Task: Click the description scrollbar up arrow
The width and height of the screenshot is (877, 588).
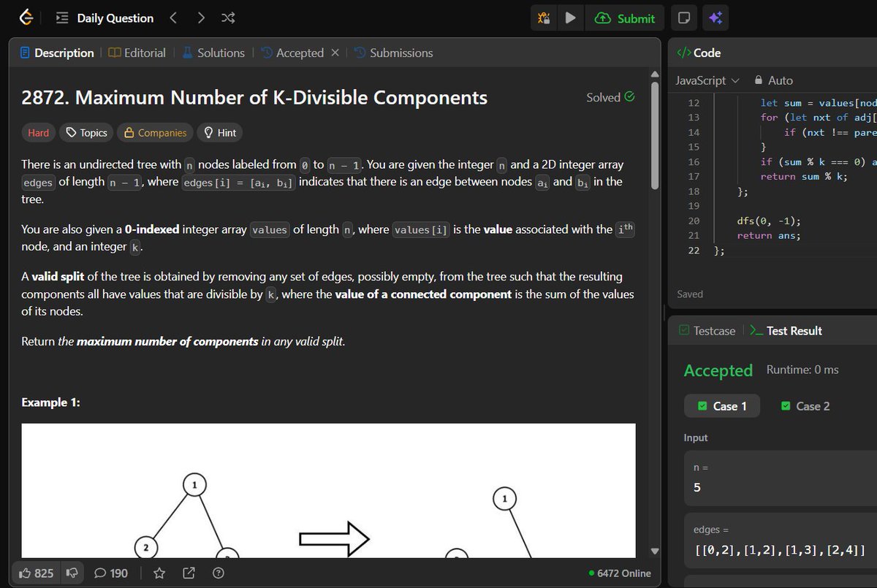Action: 655,73
